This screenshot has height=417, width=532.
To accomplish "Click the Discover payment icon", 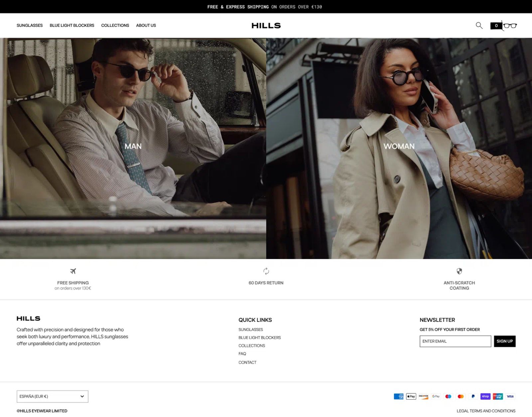I will pyautogui.click(x=423, y=396).
